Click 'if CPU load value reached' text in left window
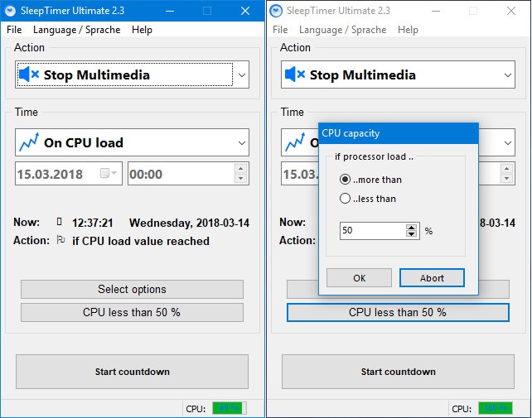This screenshot has height=418, width=532. (141, 241)
